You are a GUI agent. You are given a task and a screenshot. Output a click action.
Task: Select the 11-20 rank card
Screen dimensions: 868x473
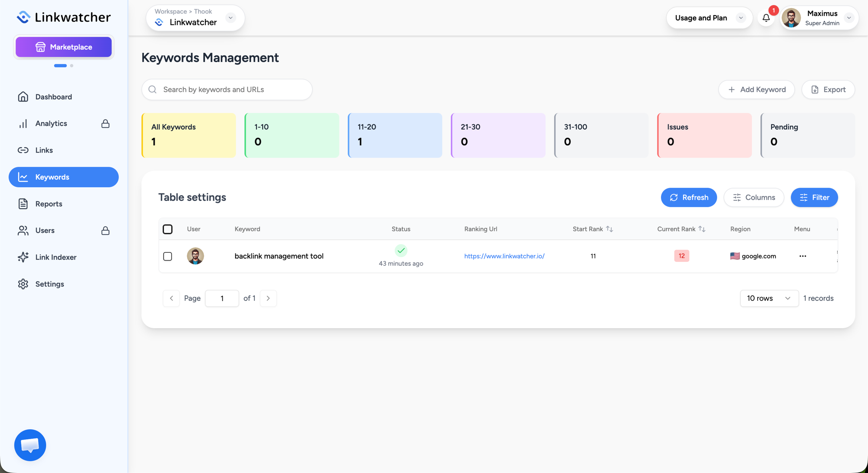395,135
